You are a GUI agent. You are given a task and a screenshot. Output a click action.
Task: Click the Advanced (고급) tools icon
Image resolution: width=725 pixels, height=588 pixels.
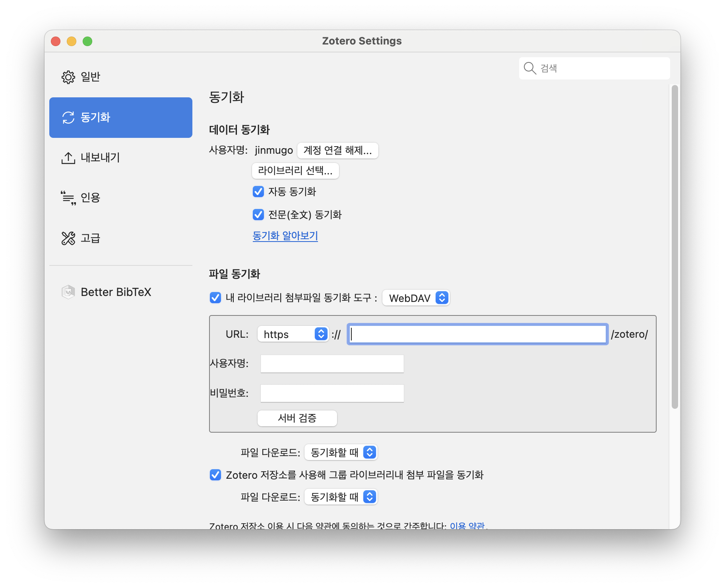(68, 238)
